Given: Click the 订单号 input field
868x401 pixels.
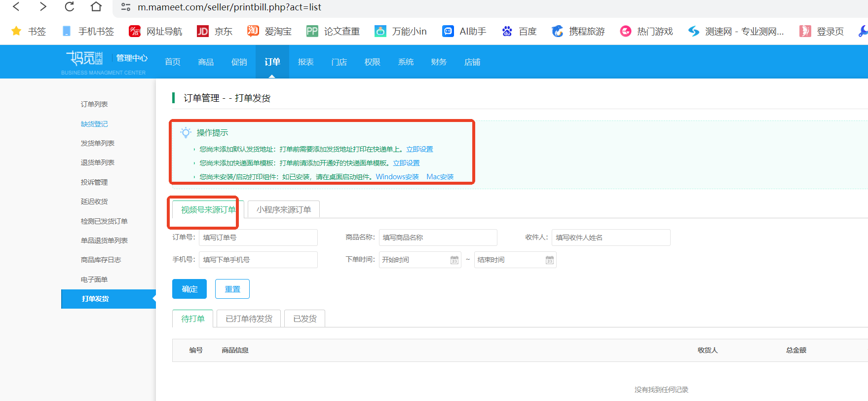Looking at the screenshot, I should coord(258,238).
